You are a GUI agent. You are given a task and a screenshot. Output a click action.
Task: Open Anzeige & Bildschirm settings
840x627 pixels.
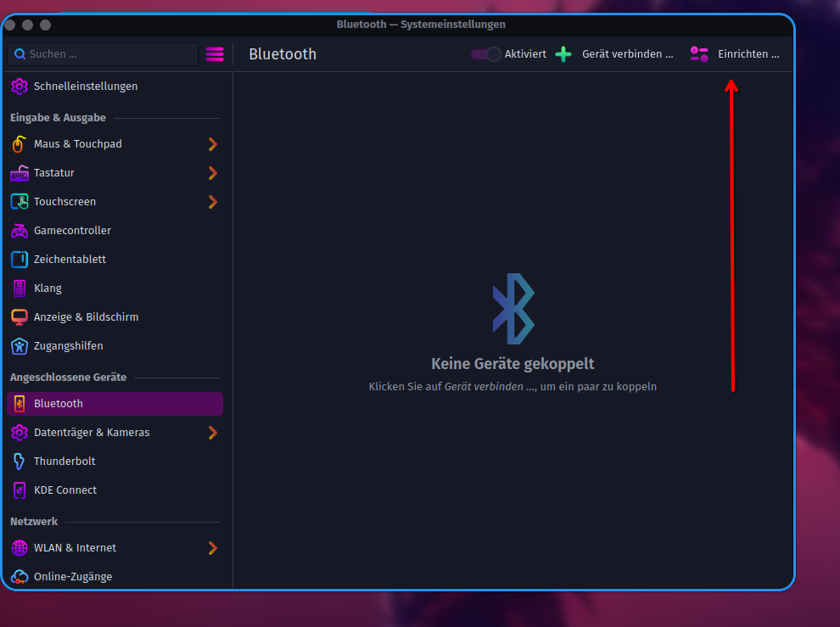coord(115,317)
